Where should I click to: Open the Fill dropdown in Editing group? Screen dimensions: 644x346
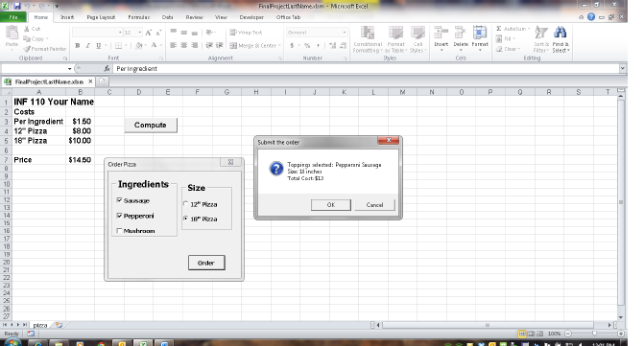pos(513,39)
